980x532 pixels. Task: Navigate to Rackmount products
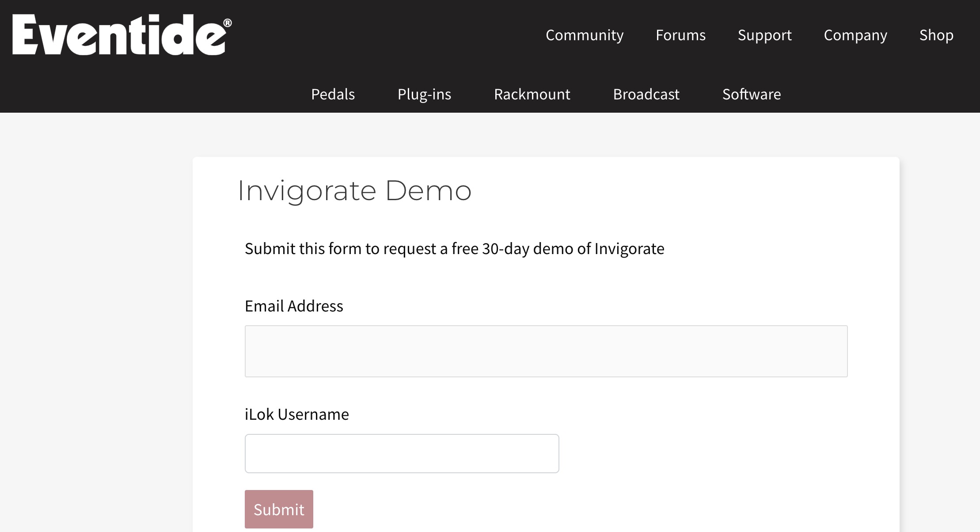(x=532, y=94)
